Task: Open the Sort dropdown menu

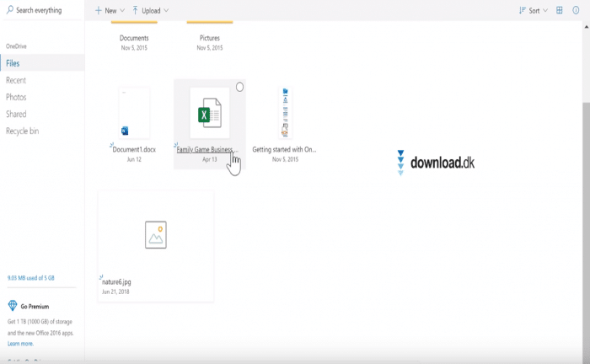Action: point(533,10)
